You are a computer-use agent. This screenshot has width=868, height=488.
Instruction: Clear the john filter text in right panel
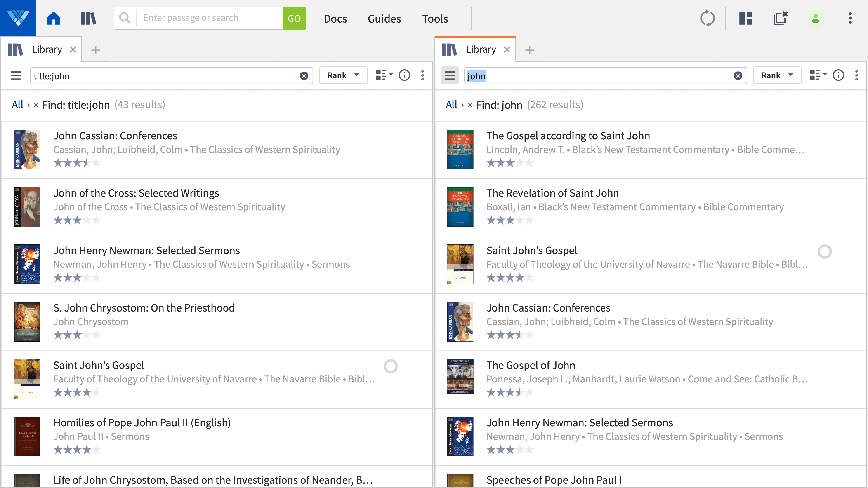[x=738, y=76]
